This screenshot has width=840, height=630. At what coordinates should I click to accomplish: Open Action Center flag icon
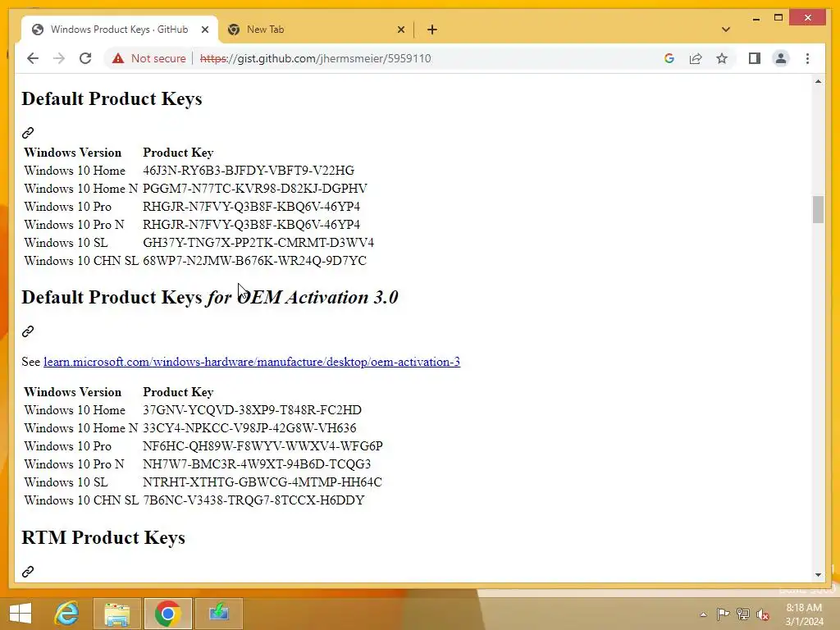(723, 614)
